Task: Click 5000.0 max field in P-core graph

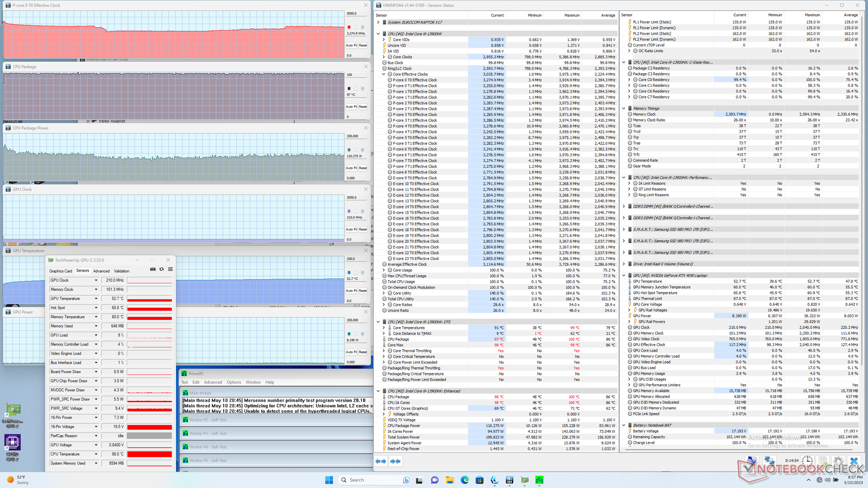Action: [357, 14]
